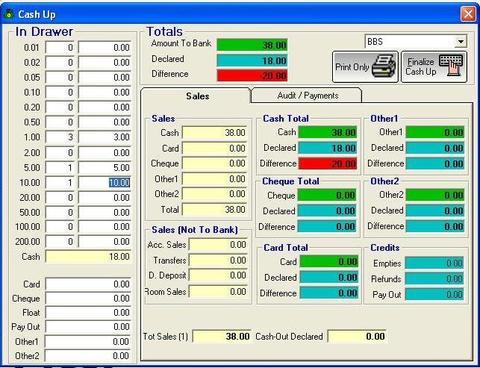This screenshot has height=368, width=480.
Task: Click the Float amount field in drawer
Action: pos(88,313)
